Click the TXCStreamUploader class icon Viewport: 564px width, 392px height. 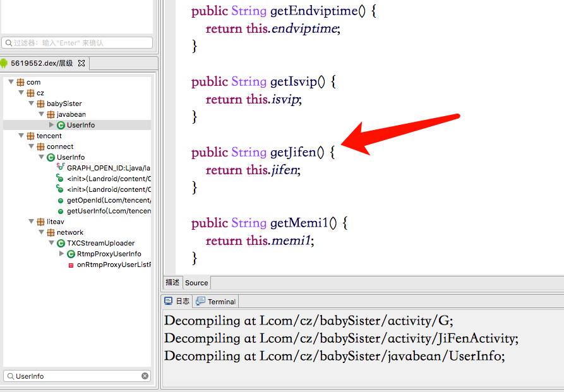[x=61, y=244]
